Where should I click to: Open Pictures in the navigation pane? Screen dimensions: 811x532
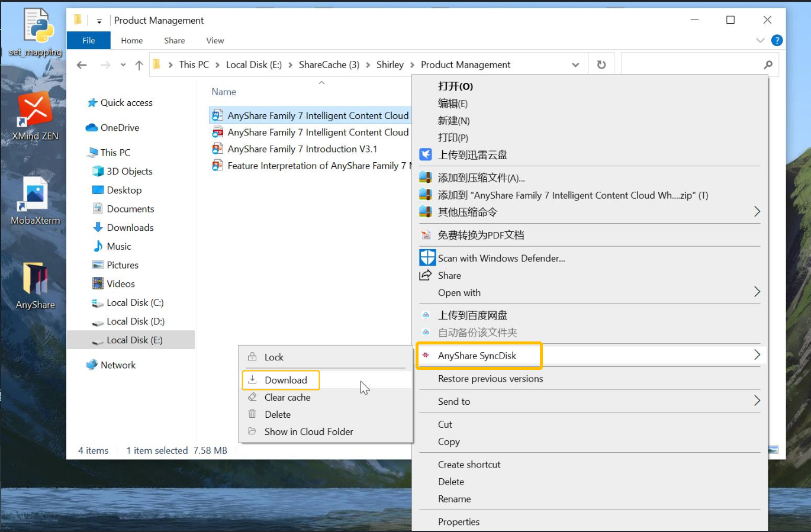pyautogui.click(x=123, y=265)
